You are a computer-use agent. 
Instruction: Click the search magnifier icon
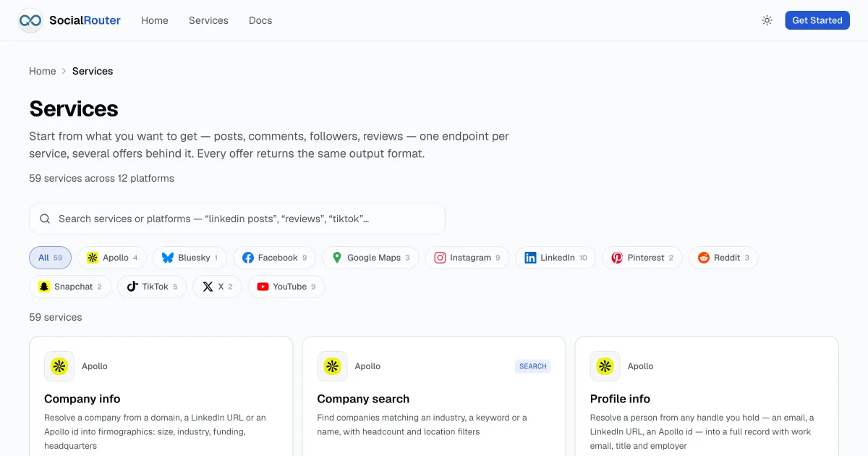tap(45, 219)
